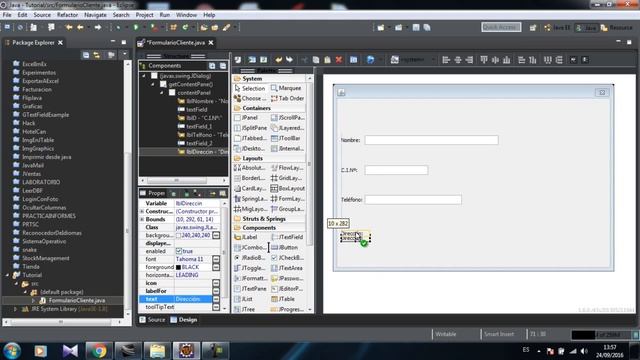Collapse the src folder node
The height and width of the screenshot is (360, 640).
(x=16, y=283)
